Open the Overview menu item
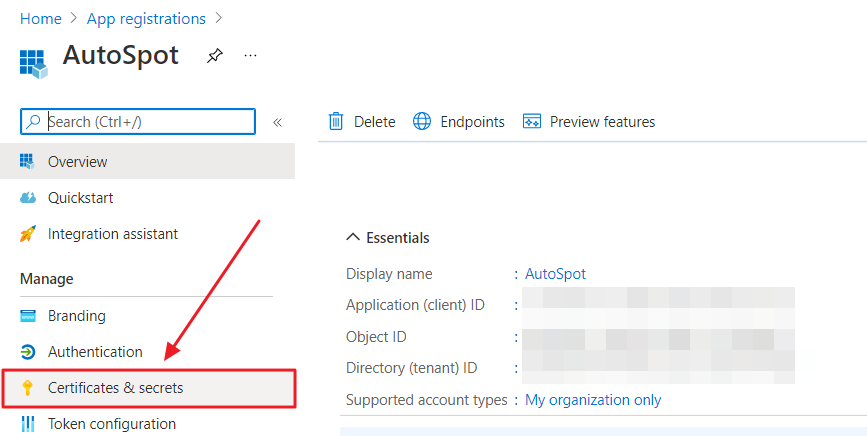The width and height of the screenshot is (867, 436). pyautogui.click(x=77, y=161)
